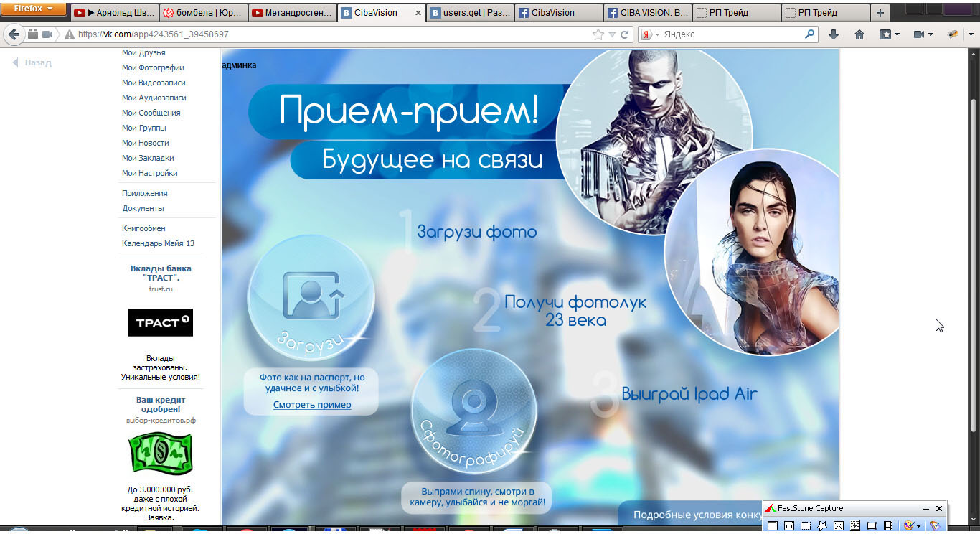This screenshot has width=980, height=534.
Task: Open Приложения in sidebar
Action: (144, 193)
